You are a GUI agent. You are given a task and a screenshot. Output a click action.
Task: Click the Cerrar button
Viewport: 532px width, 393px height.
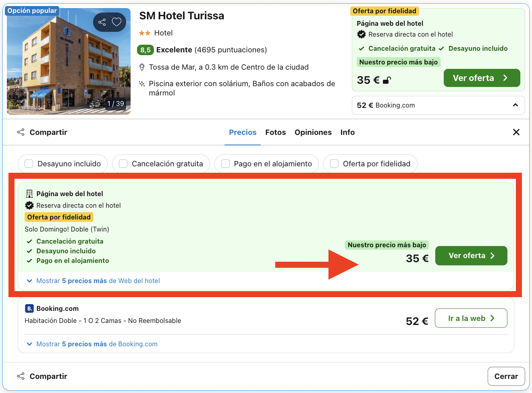point(506,376)
